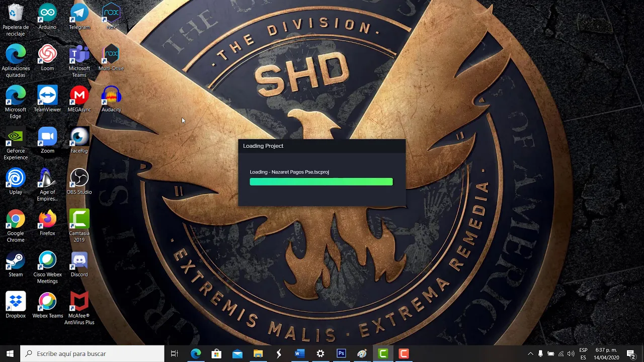Screen dimensions: 644x362
Task: Click the microphone tray icon
Action: tap(540, 353)
